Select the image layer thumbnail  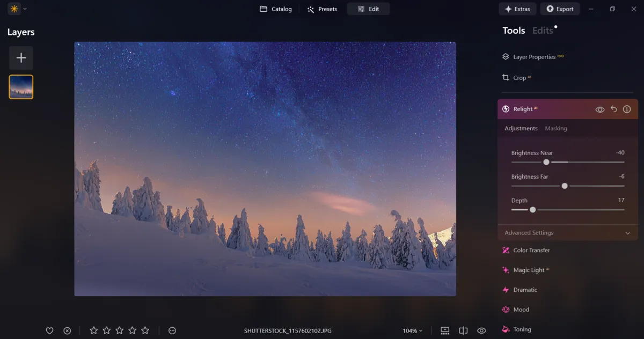coord(20,86)
